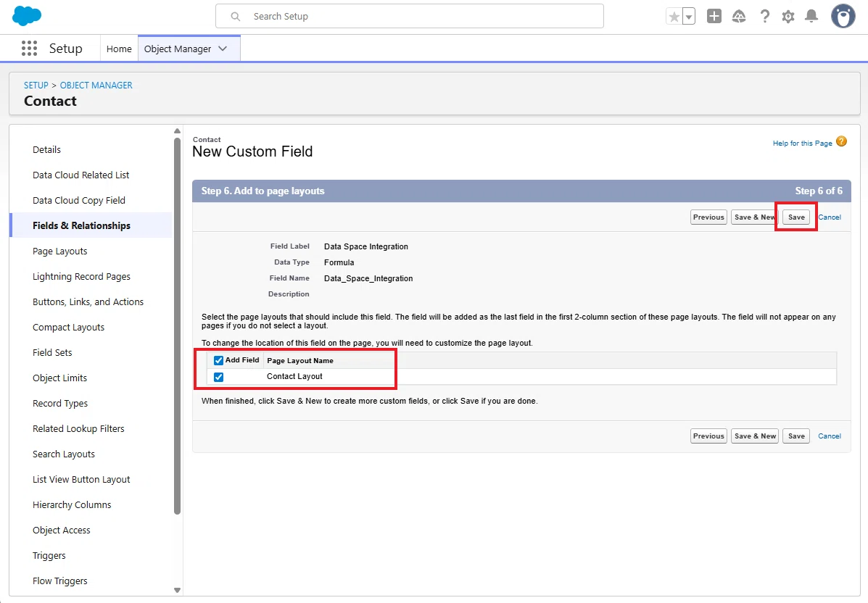The image size is (868, 603).
Task: Open Related Lookup Filters in the sidebar
Action: point(78,429)
